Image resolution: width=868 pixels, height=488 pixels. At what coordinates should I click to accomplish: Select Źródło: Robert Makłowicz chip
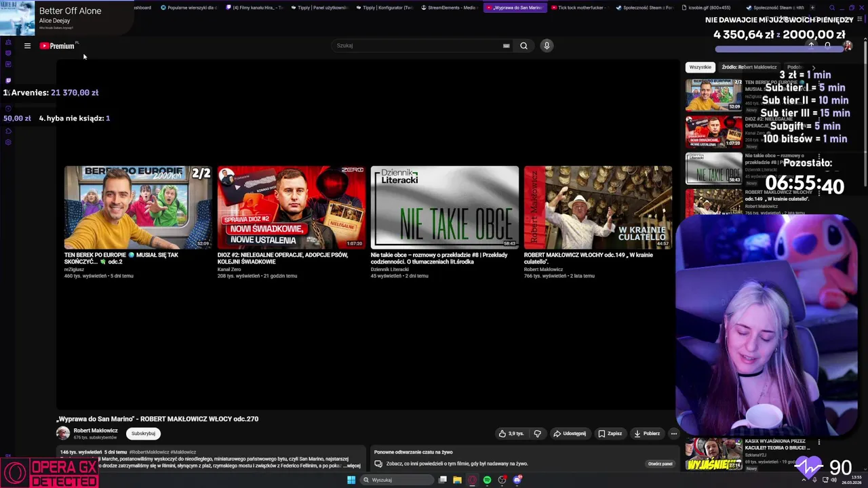(749, 67)
